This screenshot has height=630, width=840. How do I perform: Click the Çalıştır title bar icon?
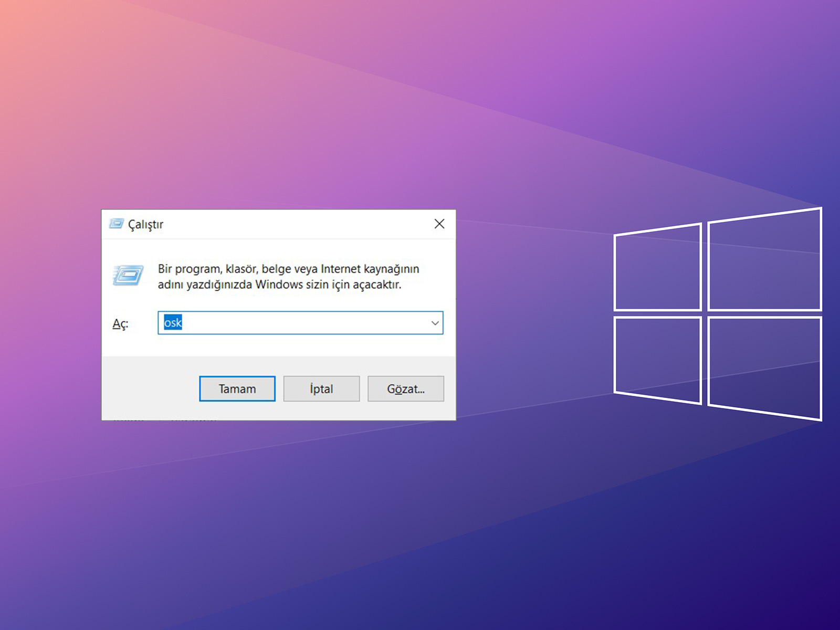coord(116,224)
